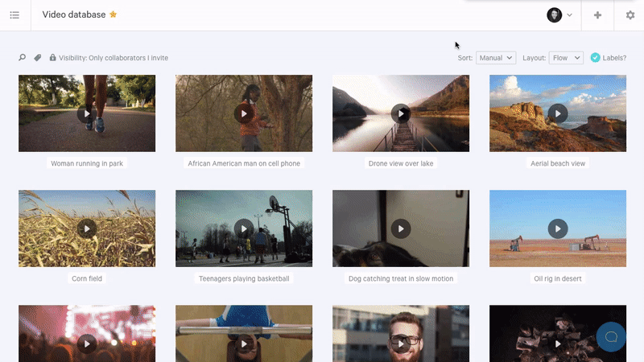
Task: Click the yellow star next to Video database
Action: pos(114,14)
